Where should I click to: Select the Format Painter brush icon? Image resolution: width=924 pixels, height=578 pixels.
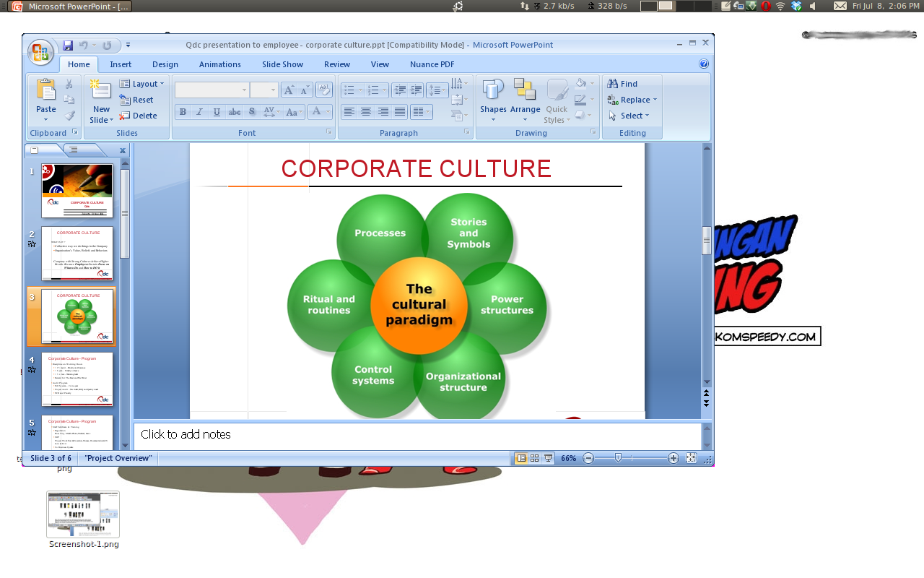point(69,116)
